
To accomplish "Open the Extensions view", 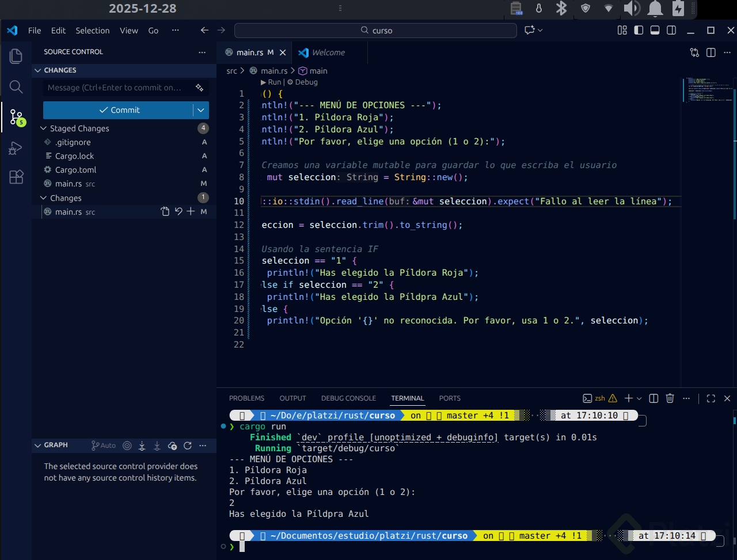I will 16,177.
